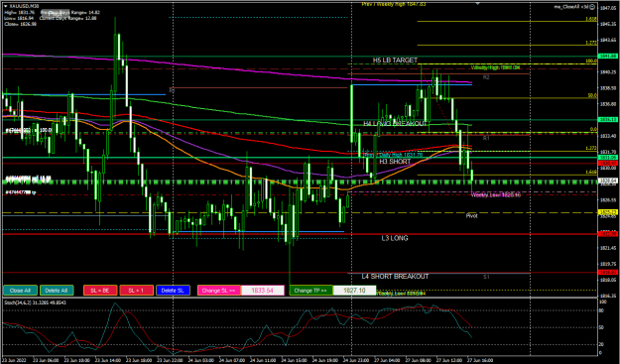Click the S1 support label
The height and width of the screenshot is (364, 620).
coord(486,277)
